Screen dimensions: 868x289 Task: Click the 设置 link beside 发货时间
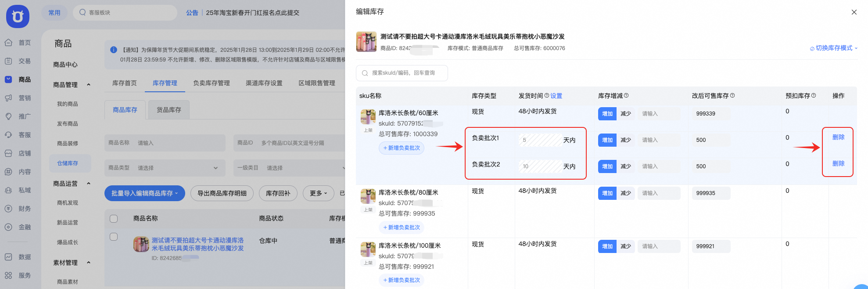point(556,96)
